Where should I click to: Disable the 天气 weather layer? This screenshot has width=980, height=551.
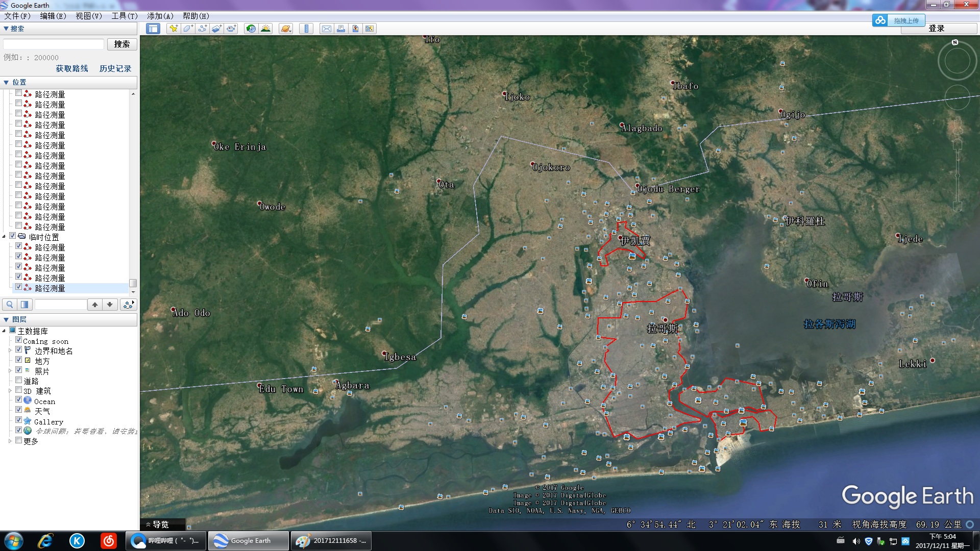point(19,410)
